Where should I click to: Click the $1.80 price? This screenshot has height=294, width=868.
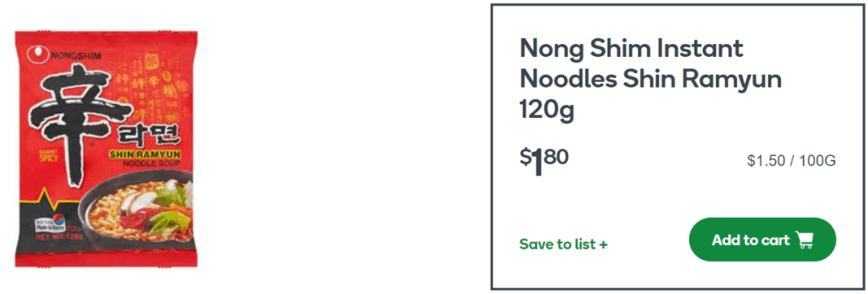point(543,161)
